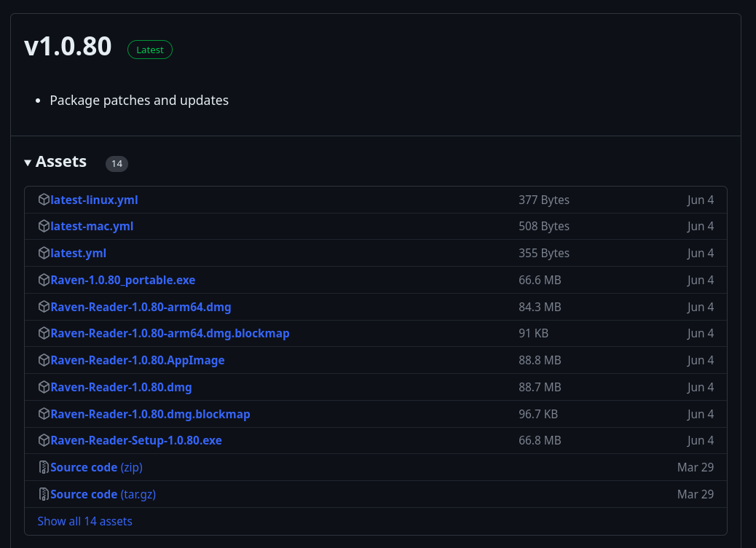Collapse the Assets section triangle
This screenshot has width=756, height=548.
[x=28, y=163]
